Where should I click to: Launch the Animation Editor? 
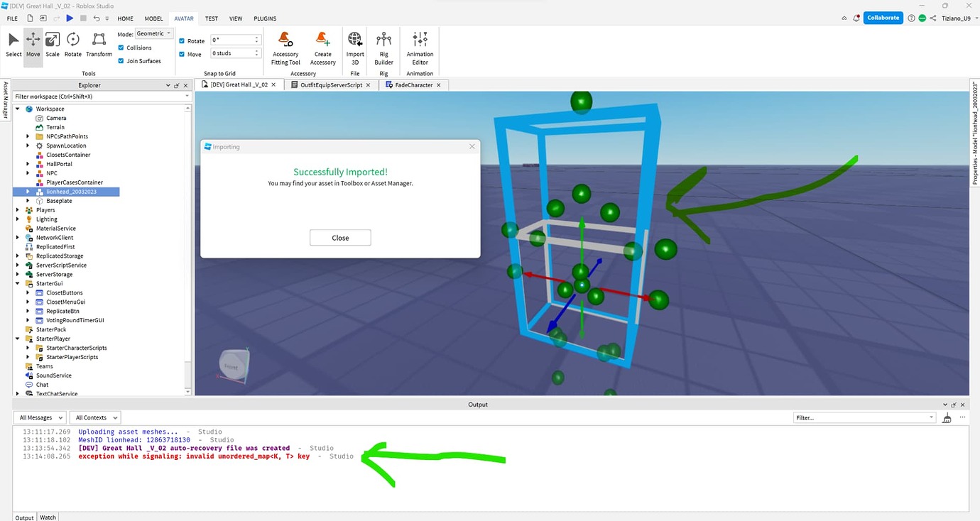419,46
